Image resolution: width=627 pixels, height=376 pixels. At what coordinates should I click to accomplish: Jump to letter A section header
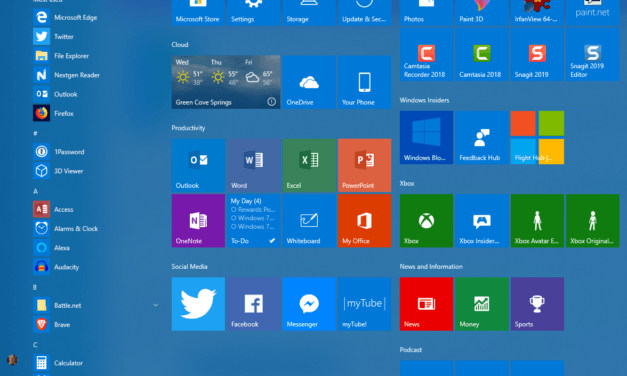tap(35, 191)
